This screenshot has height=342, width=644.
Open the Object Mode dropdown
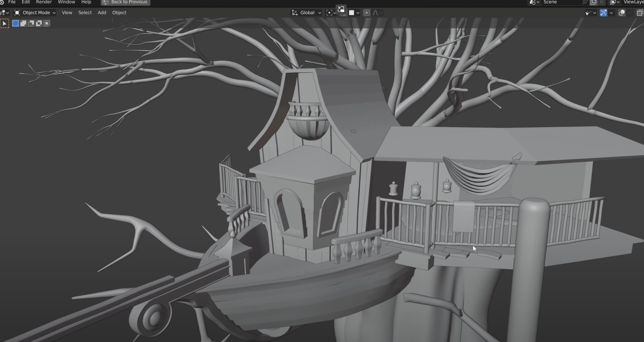pos(35,13)
